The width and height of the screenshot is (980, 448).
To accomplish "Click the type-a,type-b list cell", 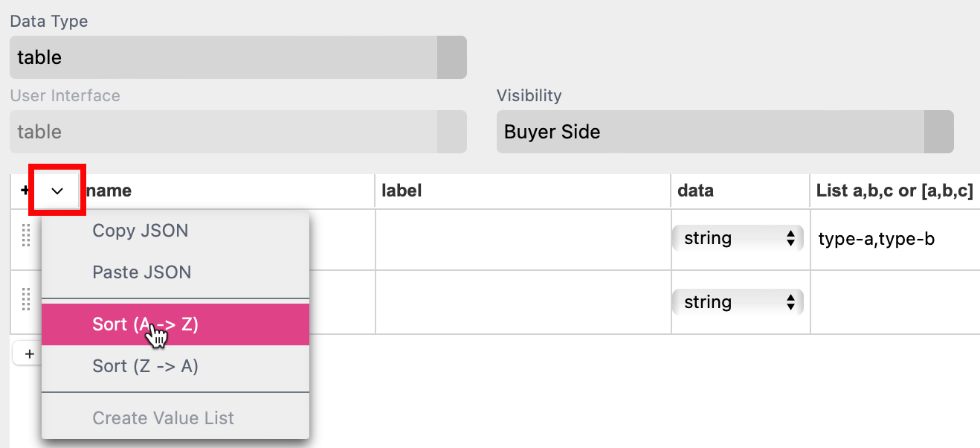I will pyautogui.click(x=877, y=240).
